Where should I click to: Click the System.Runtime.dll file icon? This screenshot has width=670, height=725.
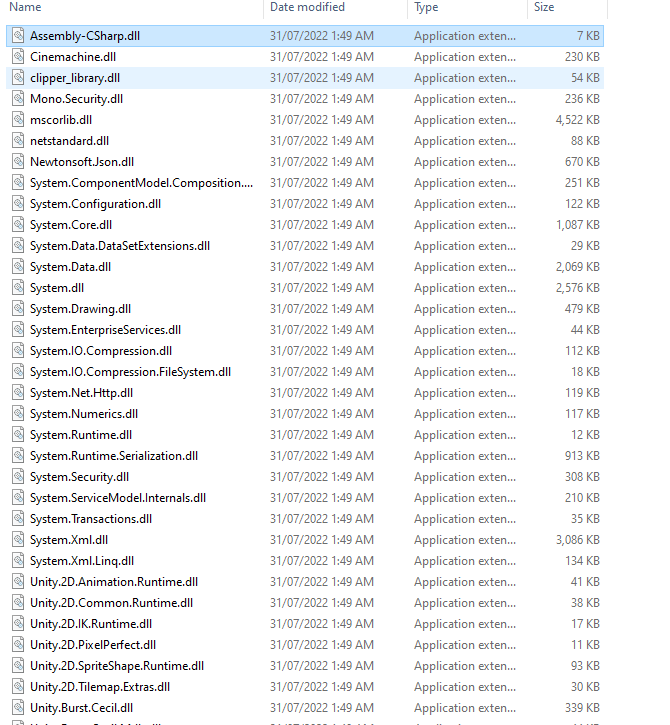18,435
